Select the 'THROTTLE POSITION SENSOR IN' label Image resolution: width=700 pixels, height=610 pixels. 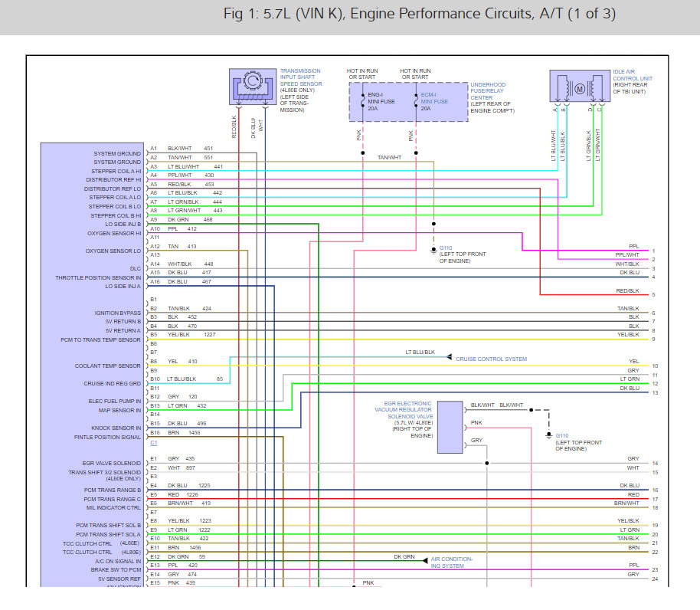pyautogui.click(x=98, y=277)
